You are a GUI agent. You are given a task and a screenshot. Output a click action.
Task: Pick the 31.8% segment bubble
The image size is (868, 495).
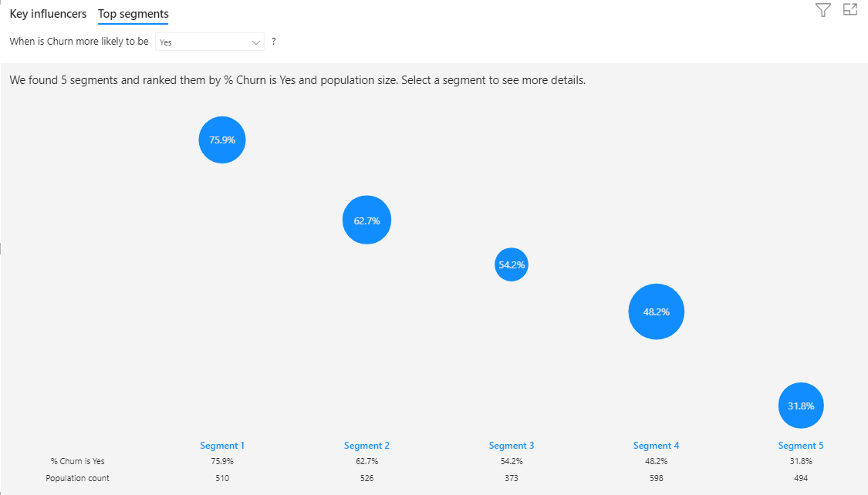coord(801,406)
